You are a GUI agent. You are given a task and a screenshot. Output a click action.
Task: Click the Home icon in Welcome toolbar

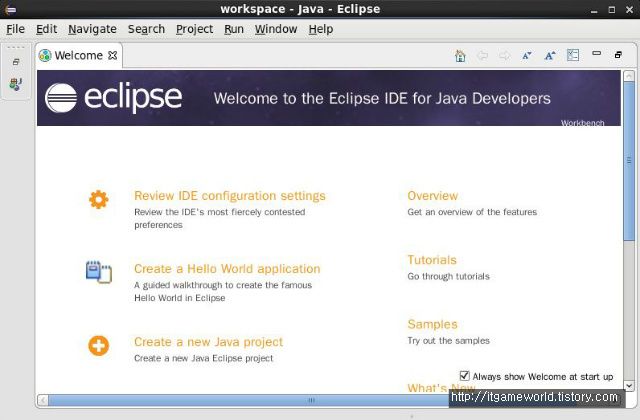(x=460, y=56)
